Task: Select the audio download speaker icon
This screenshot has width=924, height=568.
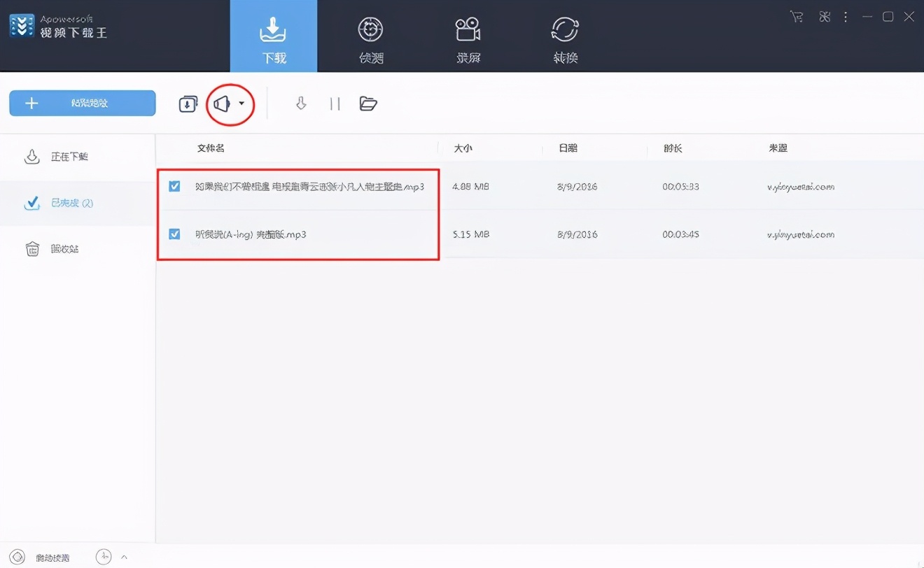Action: [x=222, y=103]
